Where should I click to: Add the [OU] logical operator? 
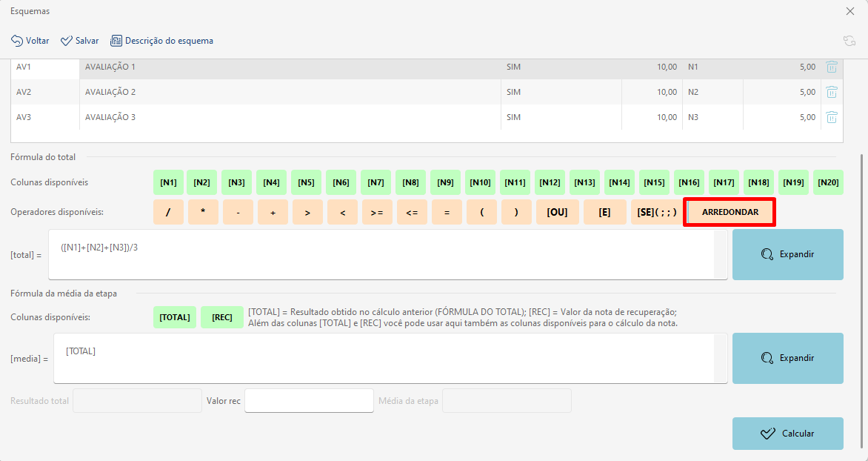557,212
